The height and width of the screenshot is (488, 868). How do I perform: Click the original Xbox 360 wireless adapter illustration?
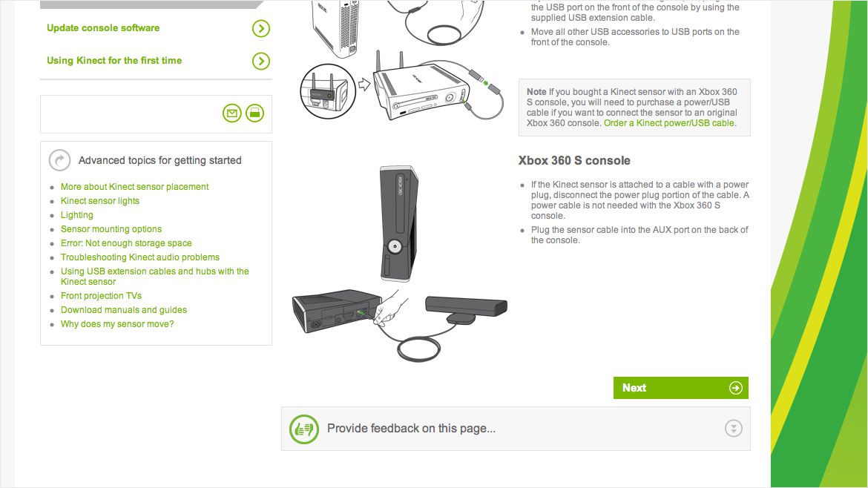[402, 85]
